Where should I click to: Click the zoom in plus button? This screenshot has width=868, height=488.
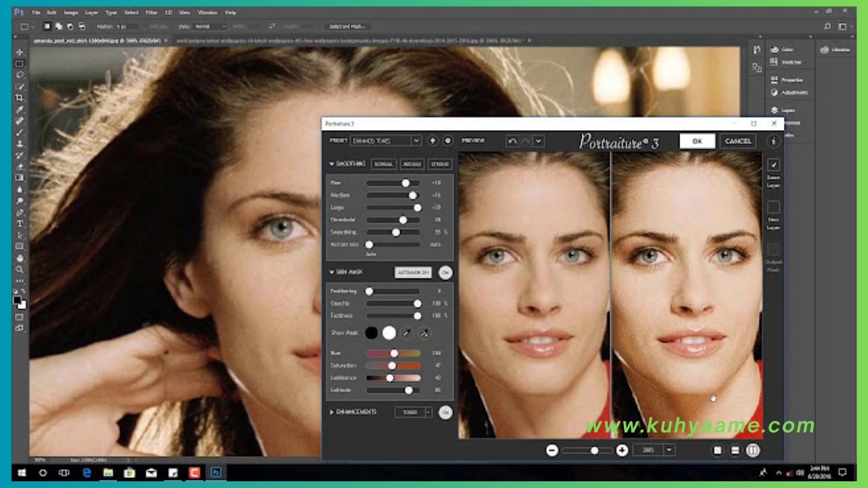point(622,450)
